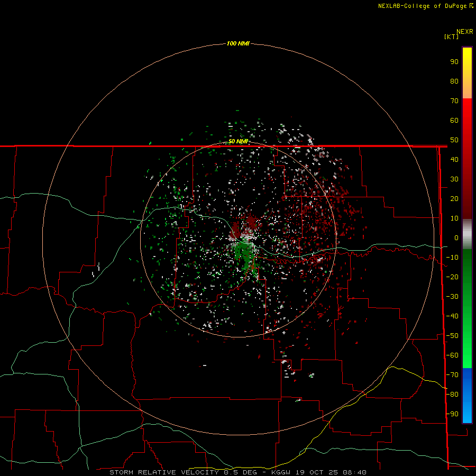Click the 90 value on the velocity scale

454,62
